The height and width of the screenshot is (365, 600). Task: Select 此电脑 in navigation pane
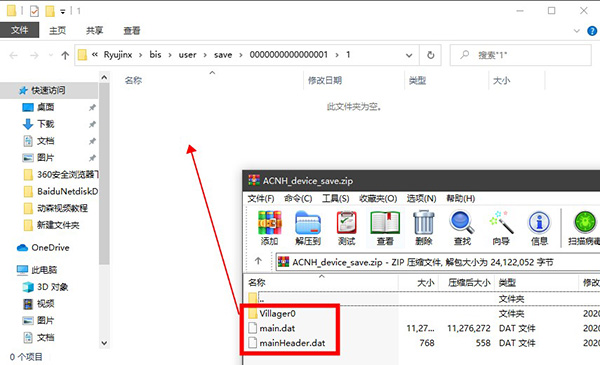tap(44, 270)
